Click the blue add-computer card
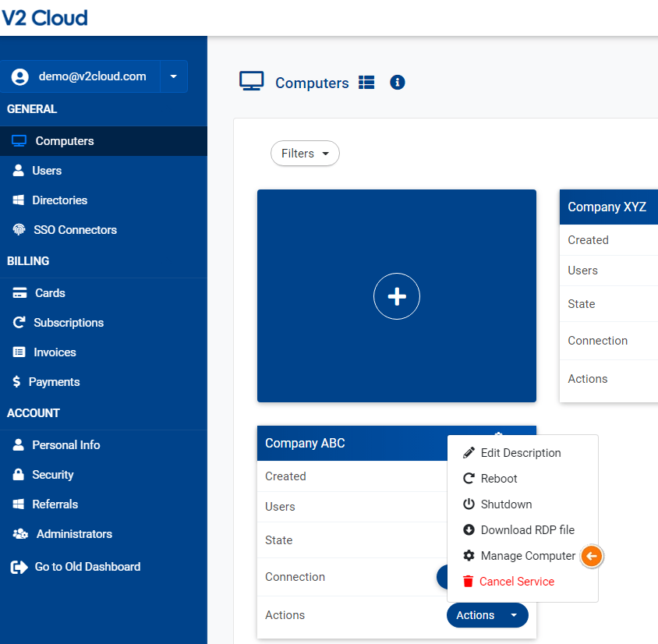 tap(397, 295)
